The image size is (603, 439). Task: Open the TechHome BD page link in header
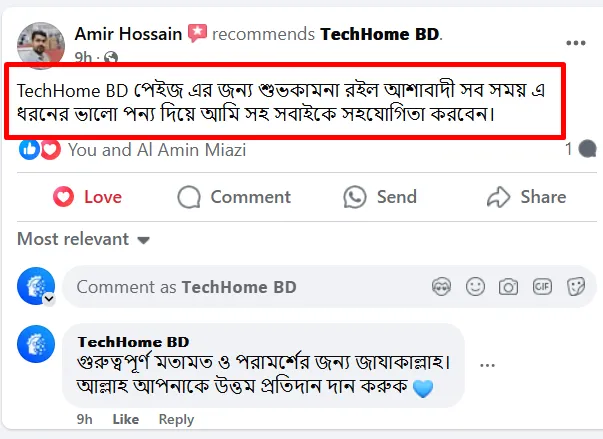(x=379, y=34)
